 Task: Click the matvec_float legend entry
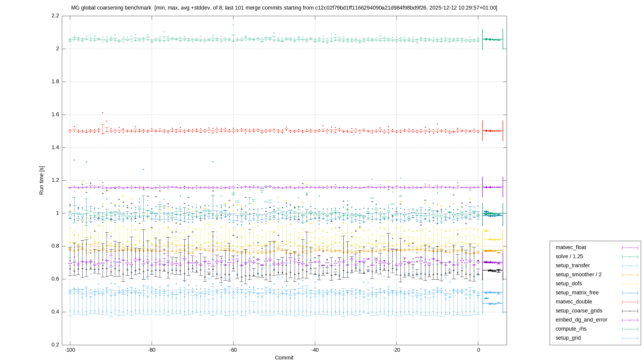pos(571,247)
